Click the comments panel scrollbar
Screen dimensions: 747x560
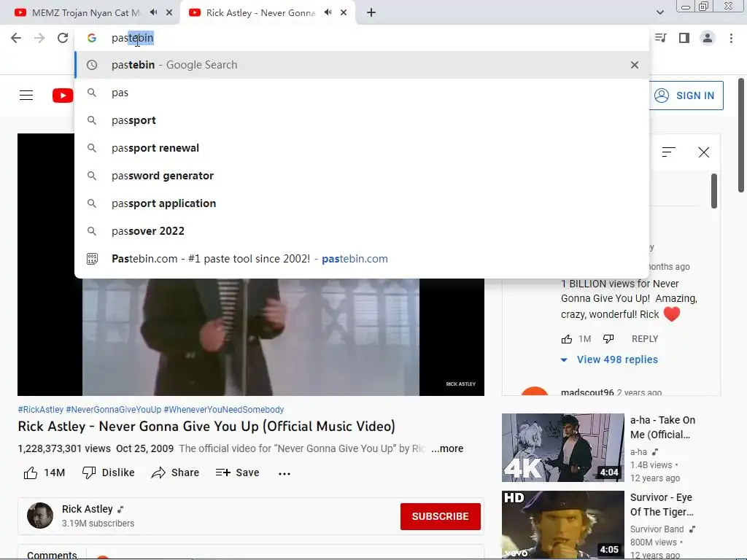pyautogui.click(x=714, y=191)
